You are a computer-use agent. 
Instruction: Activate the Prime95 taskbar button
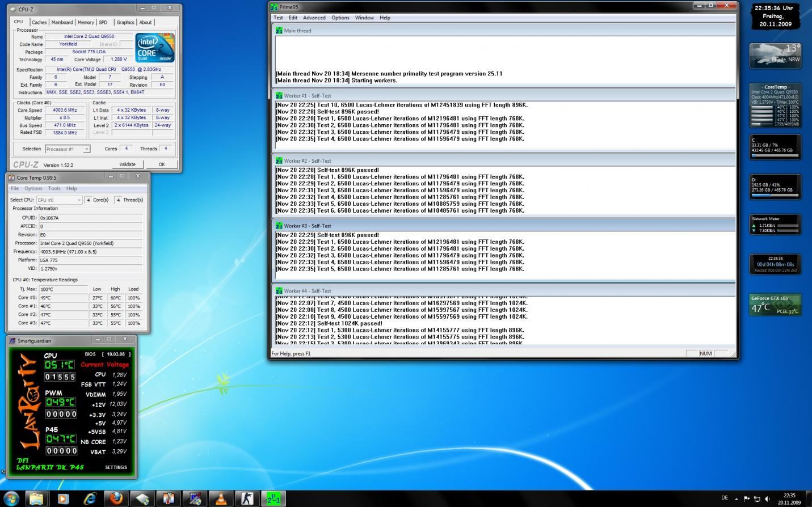[274, 498]
